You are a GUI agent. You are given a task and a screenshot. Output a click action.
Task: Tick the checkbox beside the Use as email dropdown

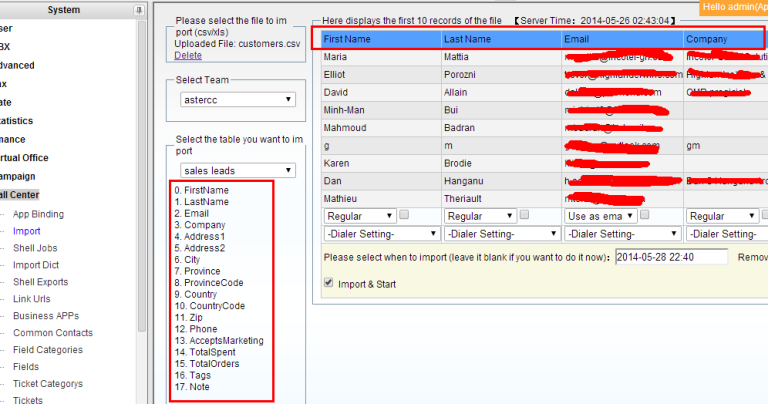pos(644,215)
